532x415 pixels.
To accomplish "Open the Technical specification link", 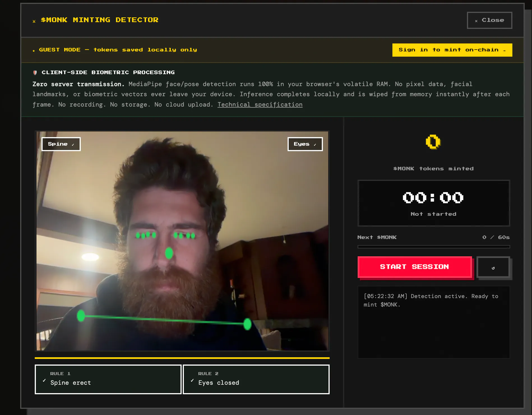I will pos(260,105).
